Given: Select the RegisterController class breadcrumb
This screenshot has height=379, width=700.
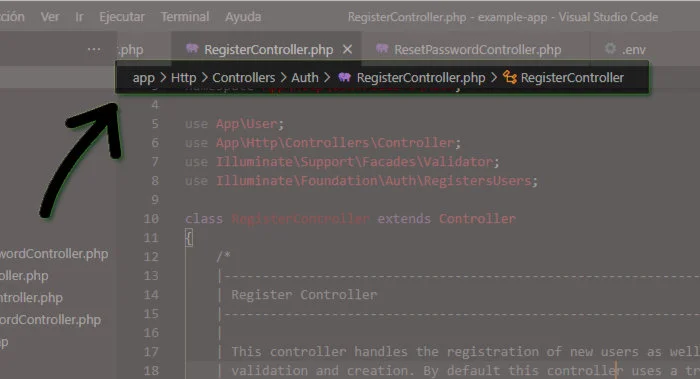Looking at the screenshot, I should pos(572,78).
